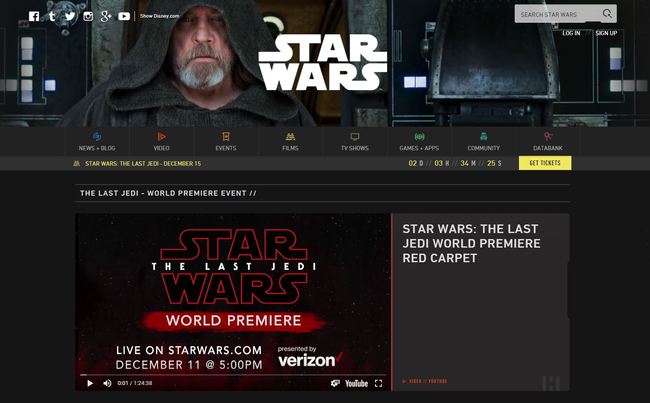Enter fullscreen video mode
The height and width of the screenshot is (403, 650).
point(378,384)
